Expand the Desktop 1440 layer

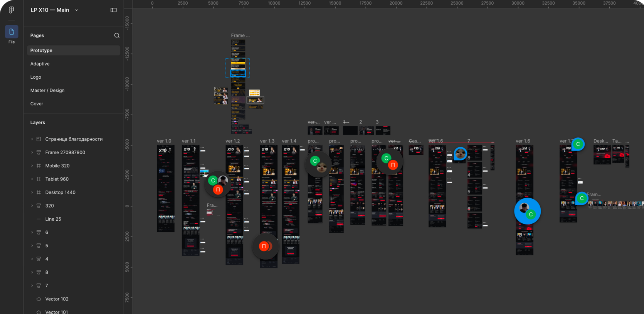pyautogui.click(x=32, y=192)
